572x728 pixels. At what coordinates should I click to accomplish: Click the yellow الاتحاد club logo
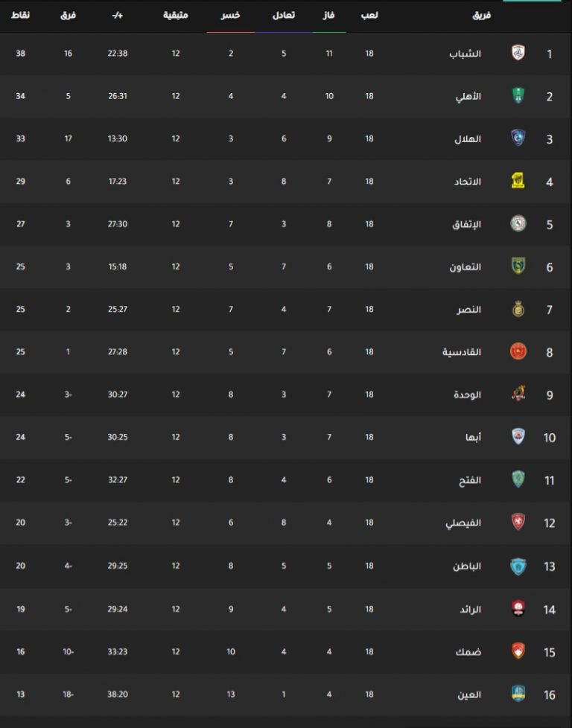(x=518, y=181)
